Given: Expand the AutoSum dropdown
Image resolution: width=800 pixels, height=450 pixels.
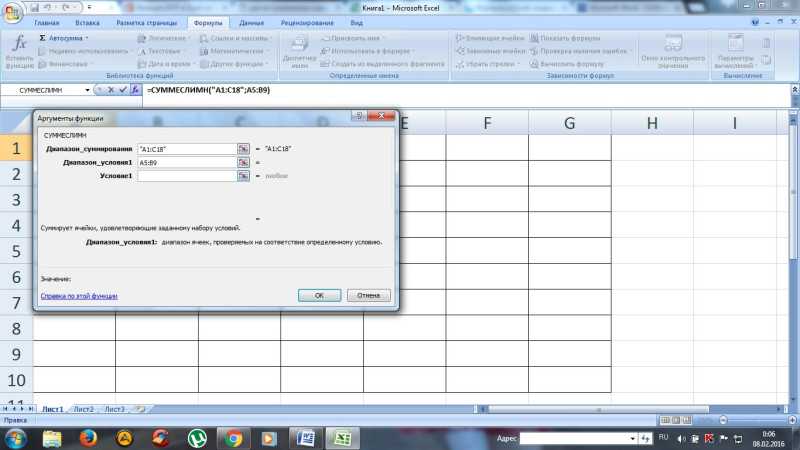Looking at the screenshot, I should coord(87,38).
